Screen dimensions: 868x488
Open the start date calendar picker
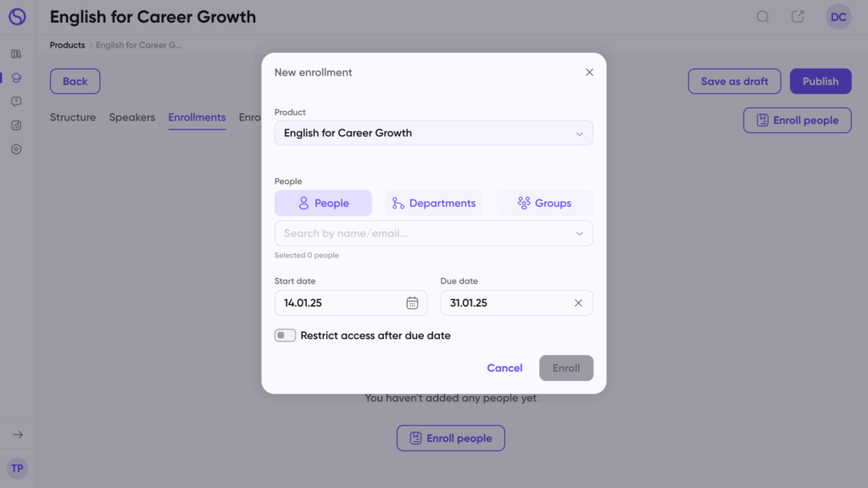coord(412,302)
